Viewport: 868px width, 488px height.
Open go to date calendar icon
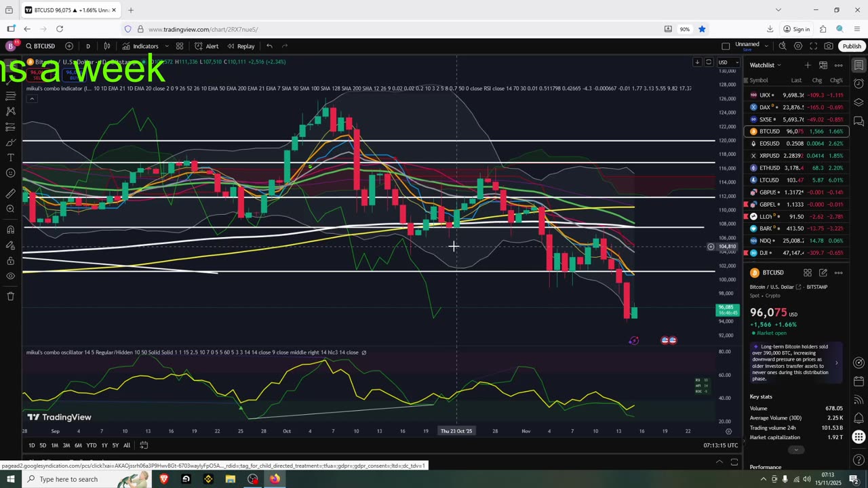pyautogui.click(x=144, y=445)
